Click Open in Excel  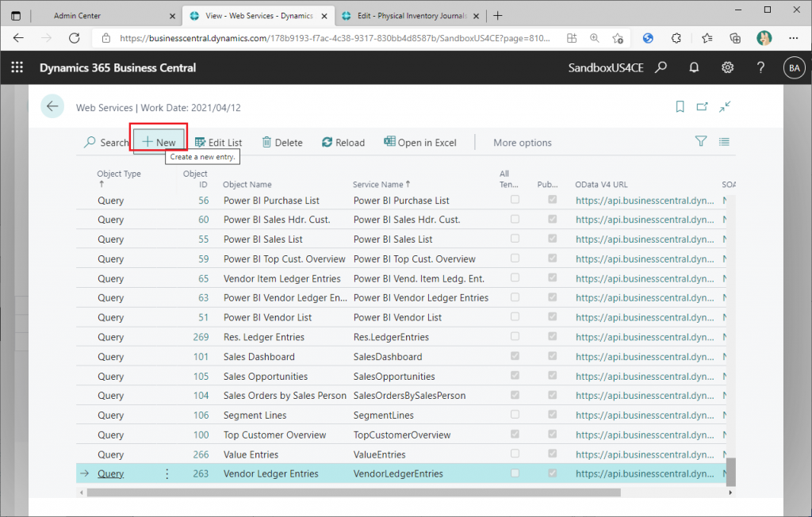[420, 143]
